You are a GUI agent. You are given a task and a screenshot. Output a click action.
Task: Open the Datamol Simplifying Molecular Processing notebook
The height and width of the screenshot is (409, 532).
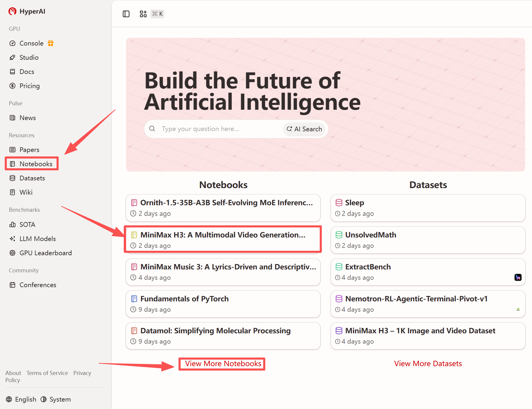223,336
